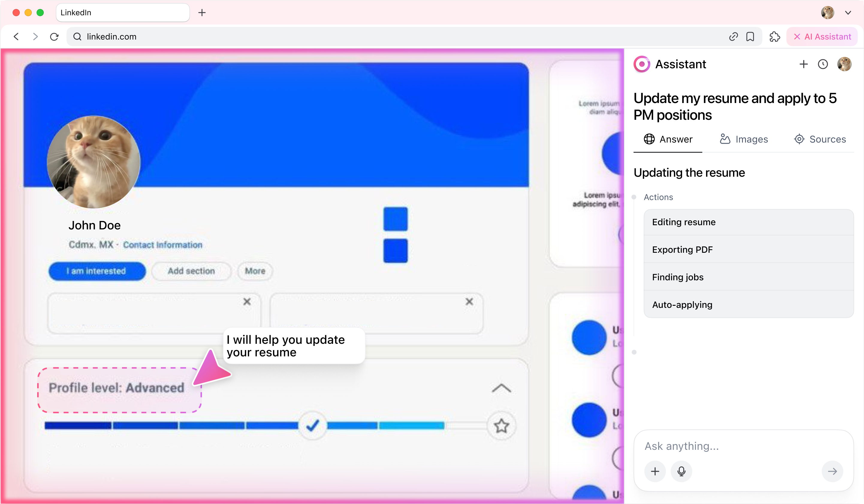The image size is (864, 504).
Task: Collapse the Profile level section
Action: [x=501, y=388]
